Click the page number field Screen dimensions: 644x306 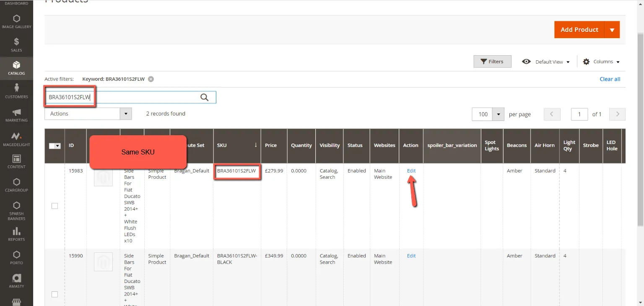(579, 114)
